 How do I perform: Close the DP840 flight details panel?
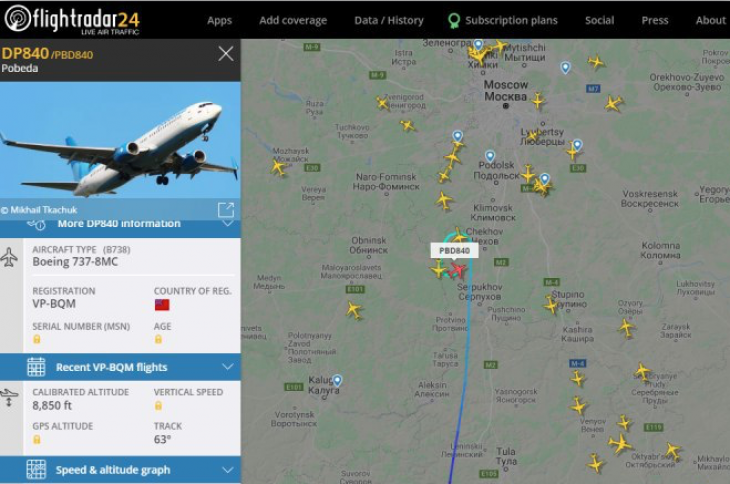[226, 54]
